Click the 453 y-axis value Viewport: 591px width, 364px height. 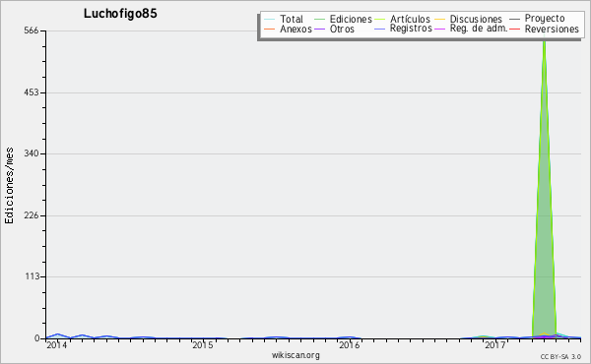point(32,92)
